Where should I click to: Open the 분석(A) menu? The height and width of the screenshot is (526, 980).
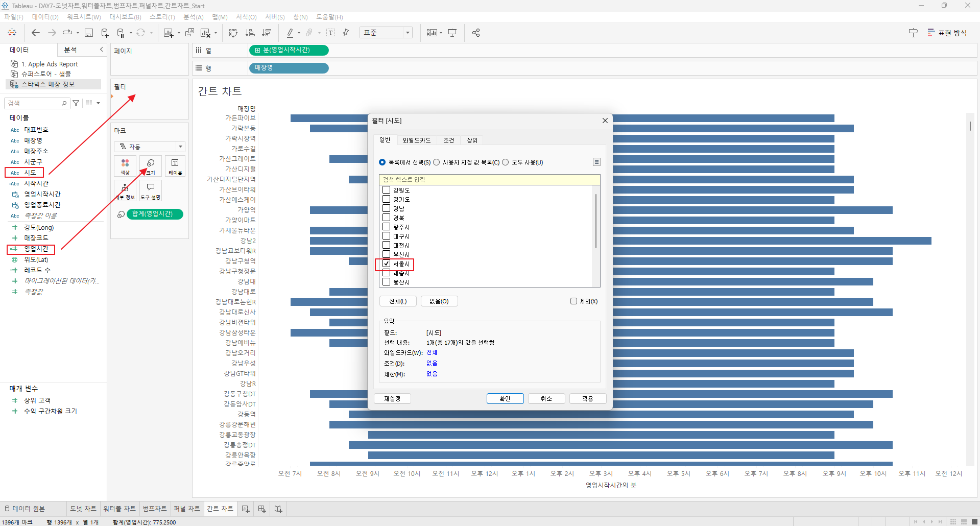[194, 17]
